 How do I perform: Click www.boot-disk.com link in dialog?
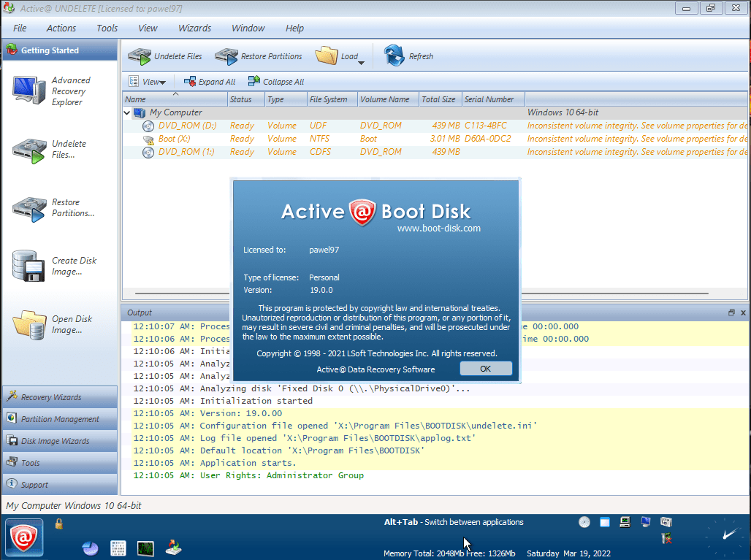[439, 229]
